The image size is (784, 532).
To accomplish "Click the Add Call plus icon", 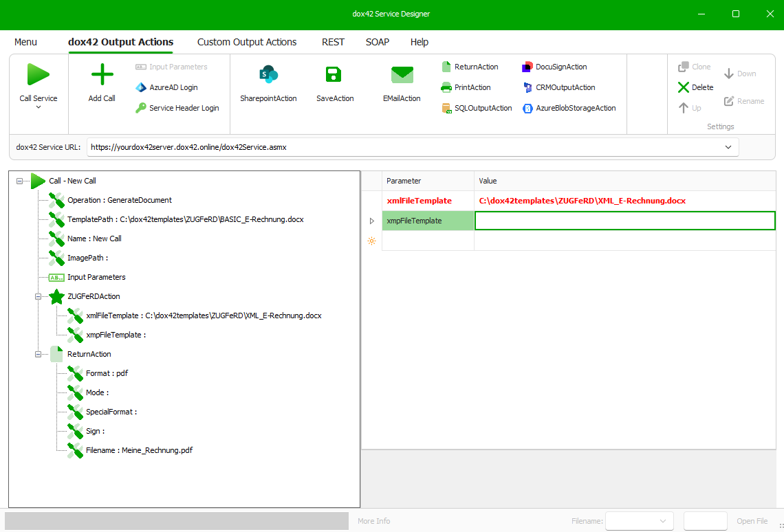I will [102, 74].
